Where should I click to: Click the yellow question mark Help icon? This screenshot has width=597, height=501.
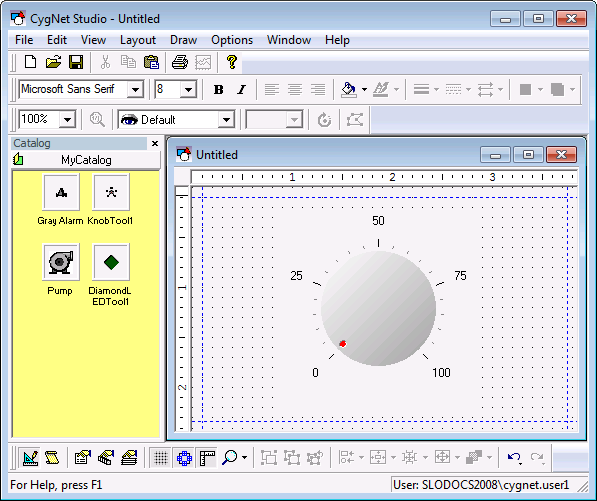click(x=231, y=62)
